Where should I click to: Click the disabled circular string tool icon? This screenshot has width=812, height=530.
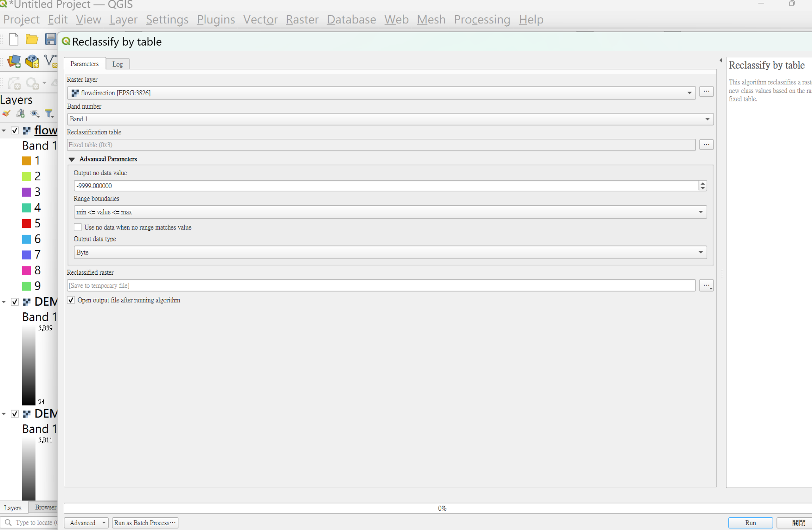[33, 83]
